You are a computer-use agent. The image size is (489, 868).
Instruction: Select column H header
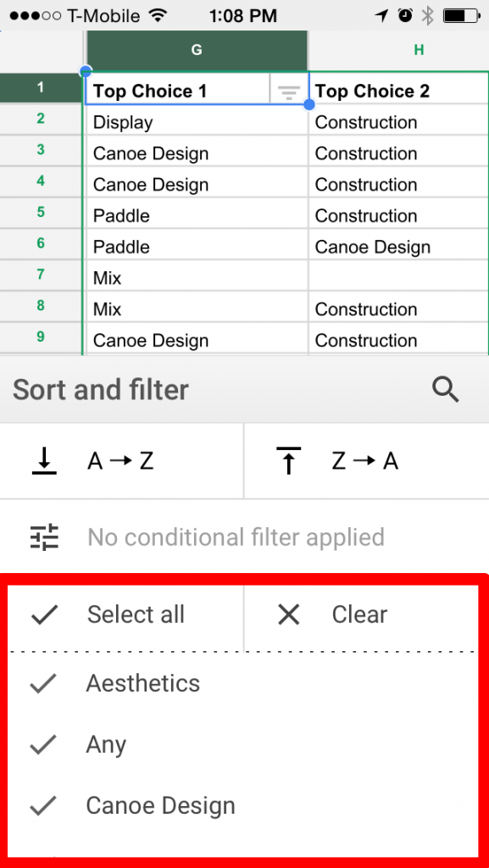[418, 51]
